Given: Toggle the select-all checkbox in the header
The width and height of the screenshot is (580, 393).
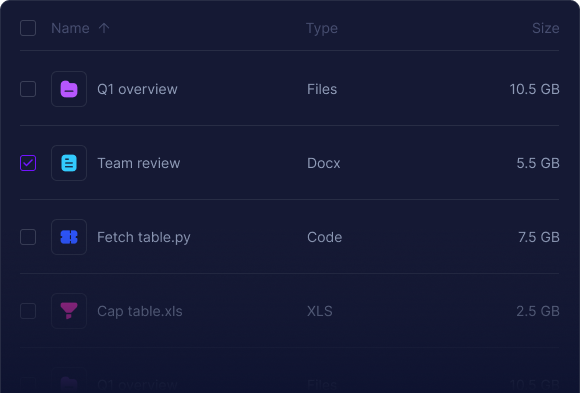Looking at the screenshot, I should (x=28, y=28).
